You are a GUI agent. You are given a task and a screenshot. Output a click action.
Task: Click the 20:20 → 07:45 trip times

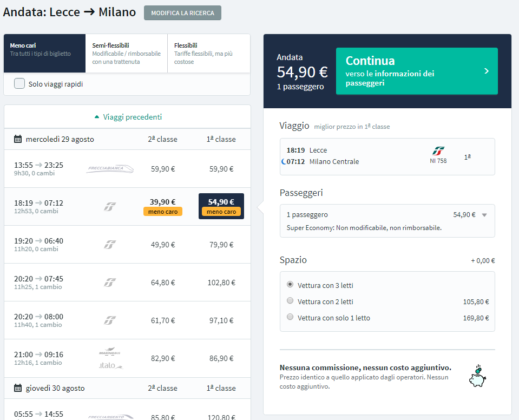(38, 279)
